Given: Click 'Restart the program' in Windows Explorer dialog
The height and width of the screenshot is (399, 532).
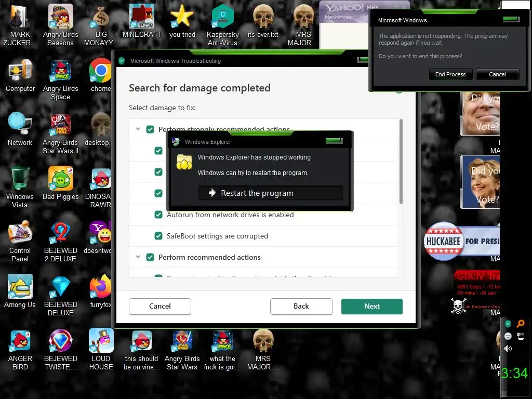Looking at the screenshot, I should point(270,193).
